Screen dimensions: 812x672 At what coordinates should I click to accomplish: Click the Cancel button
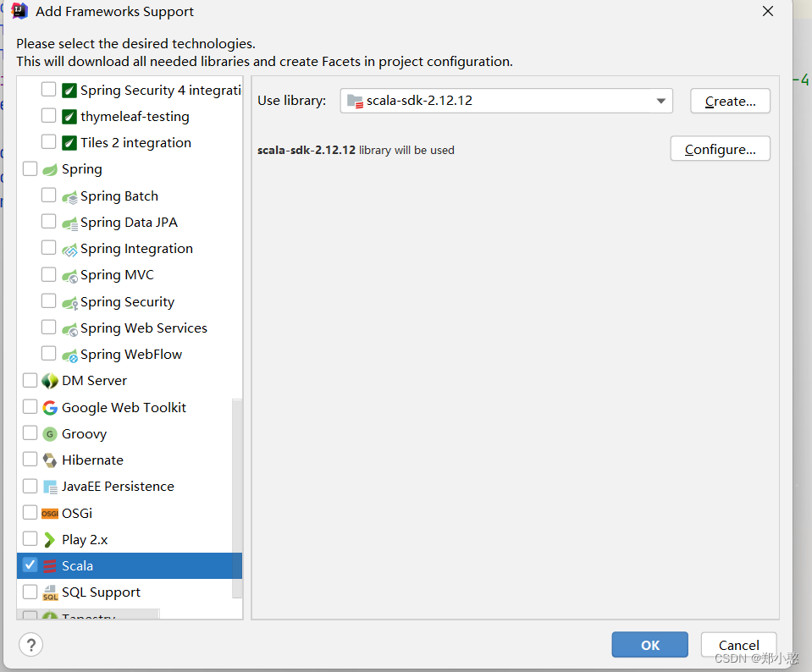point(739,645)
